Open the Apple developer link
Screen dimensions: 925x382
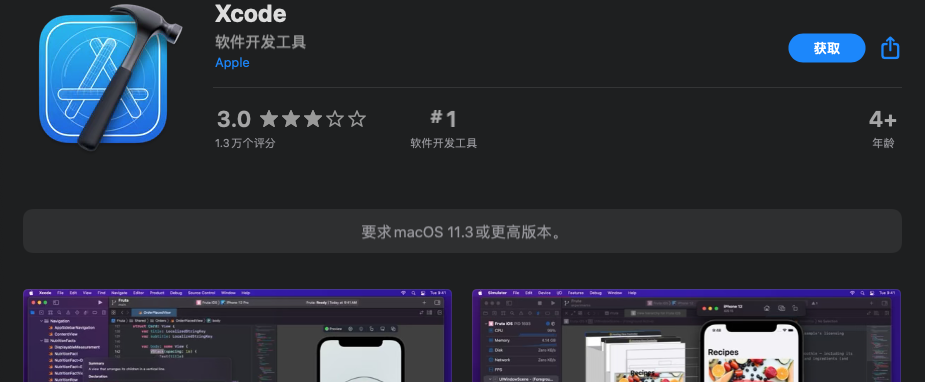coord(232,63)
